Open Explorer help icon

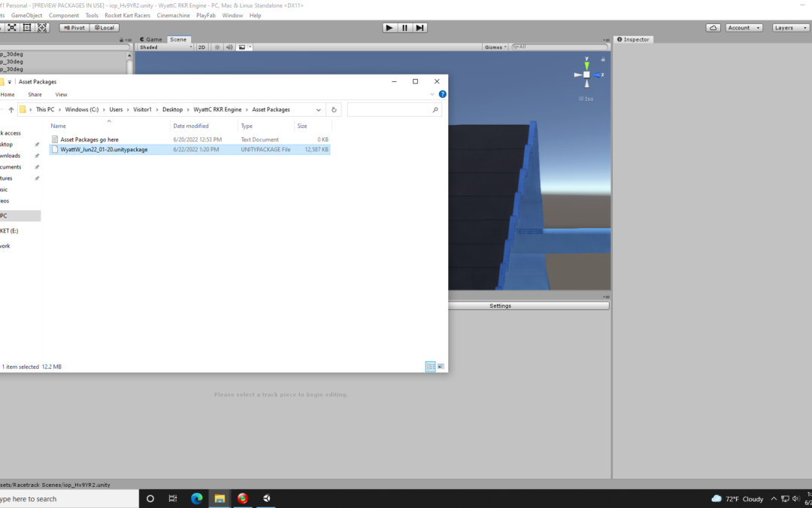[442, 94]
